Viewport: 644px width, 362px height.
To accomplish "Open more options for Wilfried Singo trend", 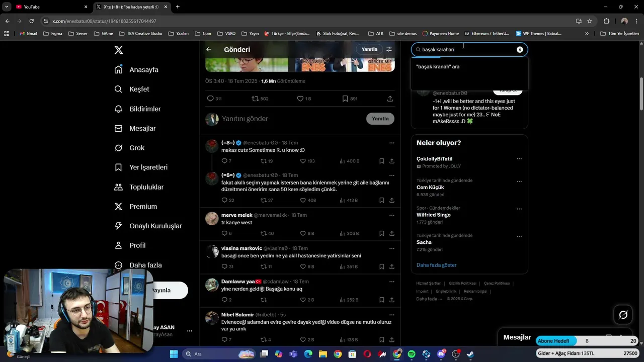I will click(x=519, y=209).
